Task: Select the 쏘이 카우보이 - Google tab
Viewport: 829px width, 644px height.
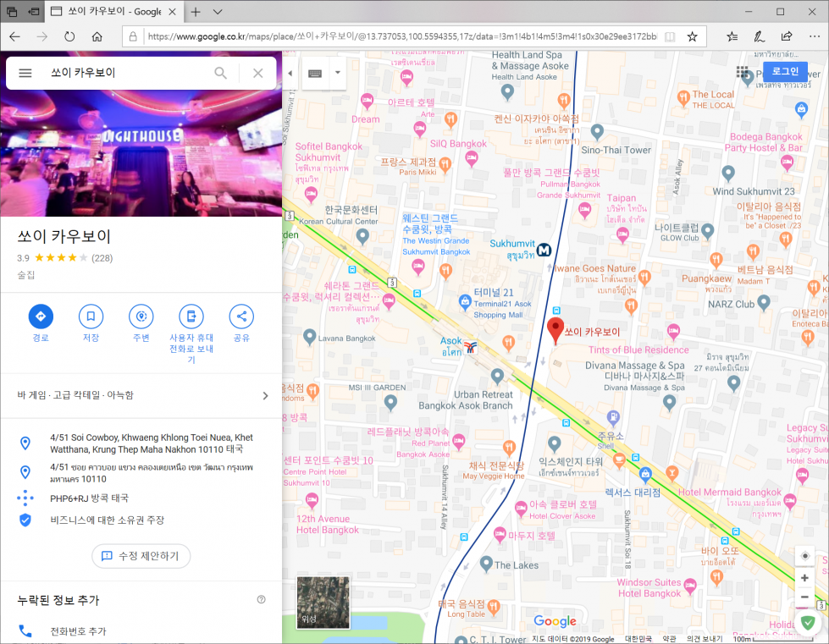Action: tap(113, 12)
